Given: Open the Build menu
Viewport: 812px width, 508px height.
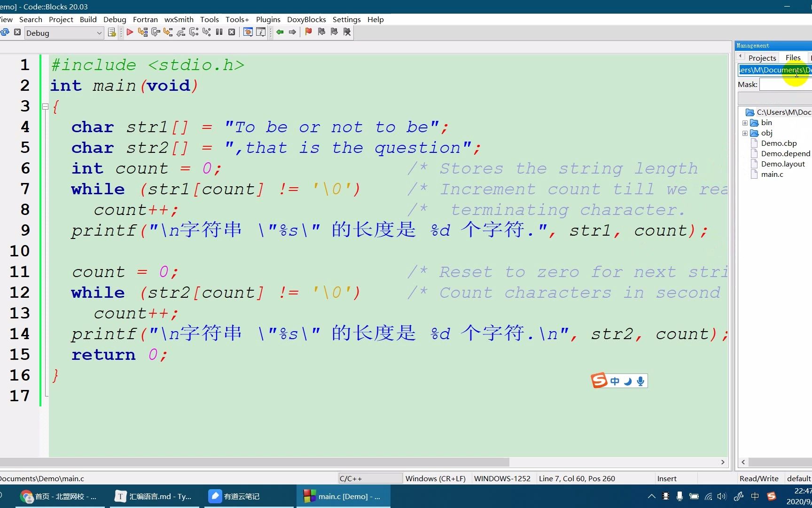Looking at the screenshot, I should pyautogui.click(x=88, y=19).
